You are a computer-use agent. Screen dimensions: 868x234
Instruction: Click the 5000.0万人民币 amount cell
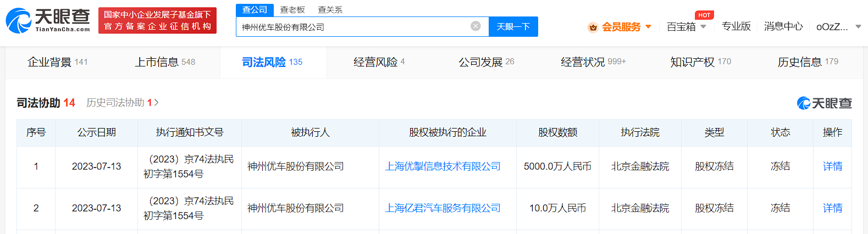click(557, 166)
